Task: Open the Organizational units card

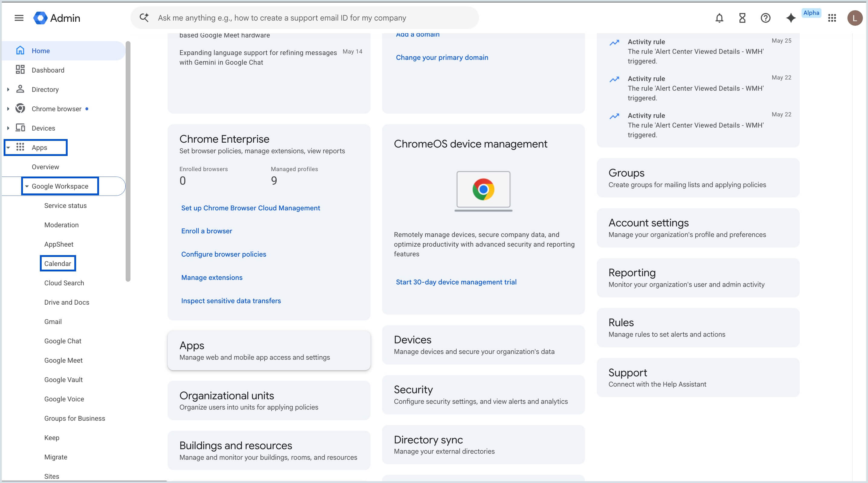Action: tap(269, 400)
